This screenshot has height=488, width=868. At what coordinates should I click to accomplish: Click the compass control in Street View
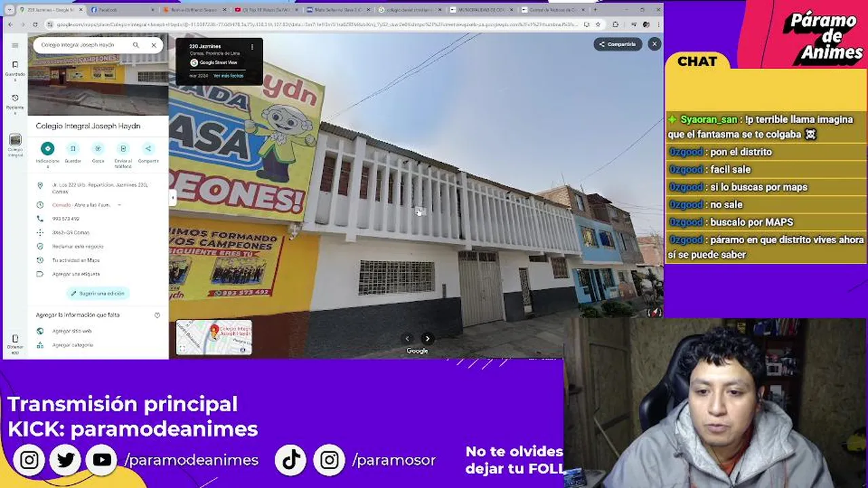(x=654, y=312)
